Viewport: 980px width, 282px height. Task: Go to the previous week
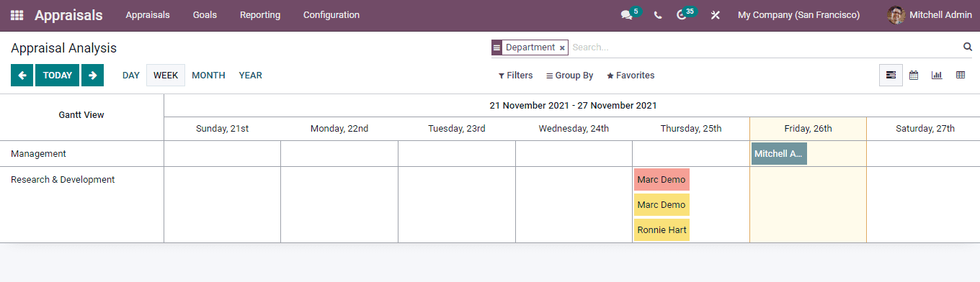point(22,75)
